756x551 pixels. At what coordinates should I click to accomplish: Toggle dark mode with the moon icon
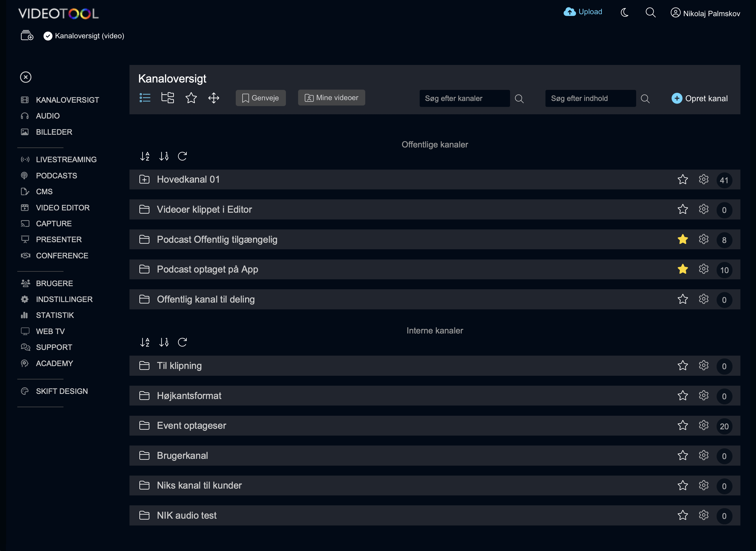(x=625, y=12)
